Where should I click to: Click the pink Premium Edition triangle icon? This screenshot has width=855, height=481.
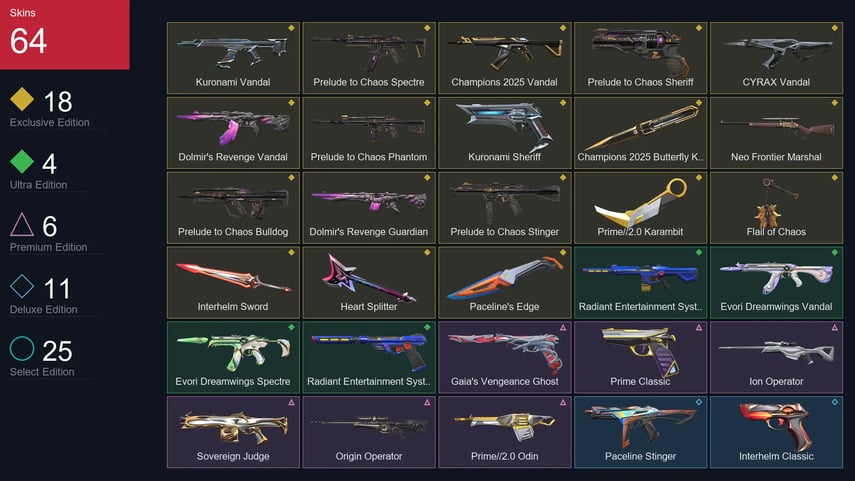[22, 224]
